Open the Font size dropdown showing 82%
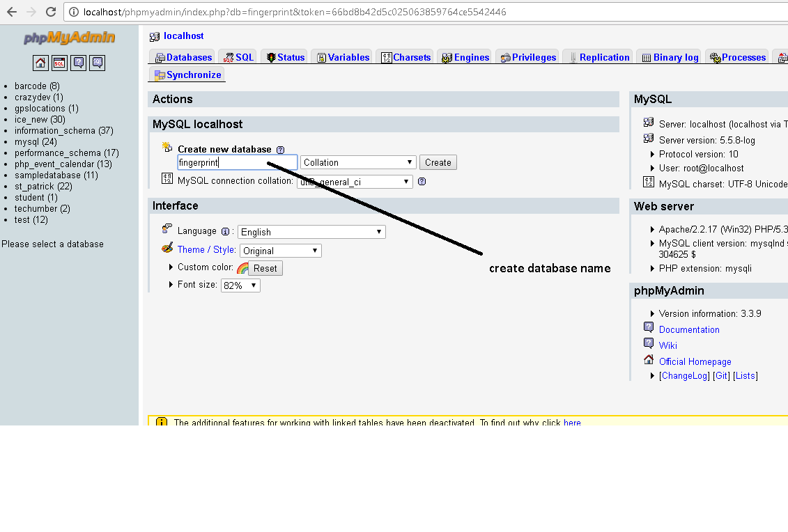Screen dimensions: 788x532 pos(240,285)
